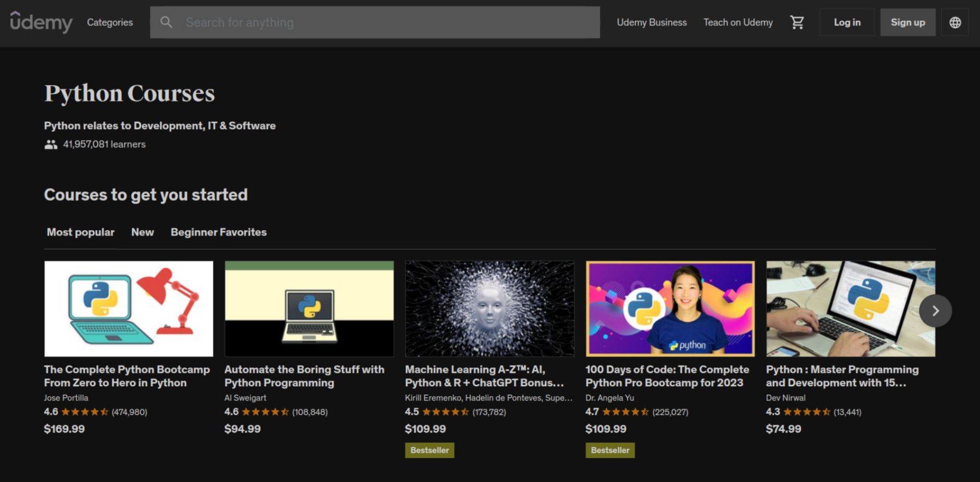This screenshot has height=482, width=980.
Task: Switch to Beginner Favorites tab
Action: tap(219, 232)
